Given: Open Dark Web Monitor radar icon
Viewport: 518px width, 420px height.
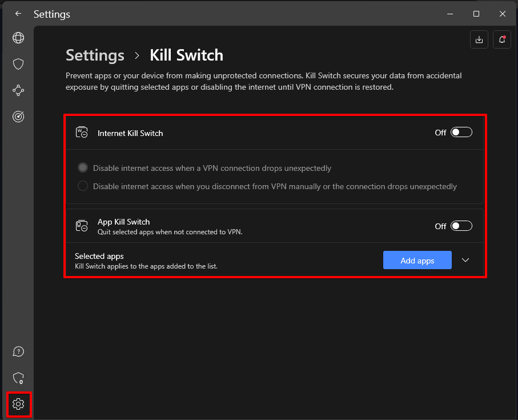Looking at the screenshot, I should click(x=18, y=117).
